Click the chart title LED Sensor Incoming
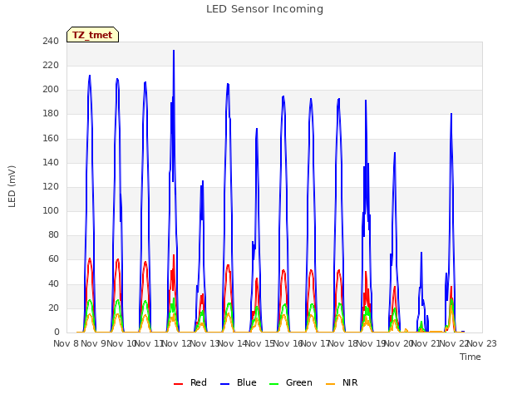Screen dimensions: 532x399 point(264,9)
